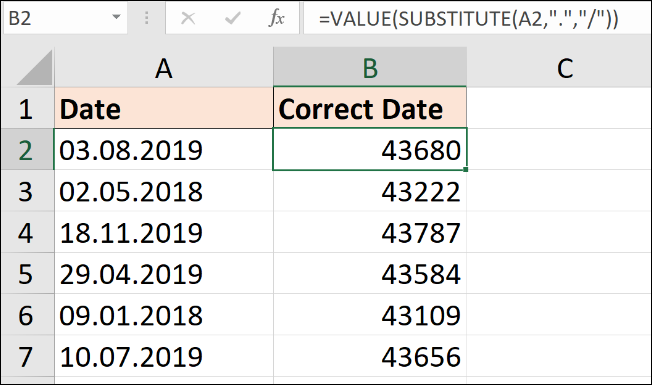652x385 pixels.
Task: Click cell with value 43787
Action: pyautogui.click(x=370, y=232)
